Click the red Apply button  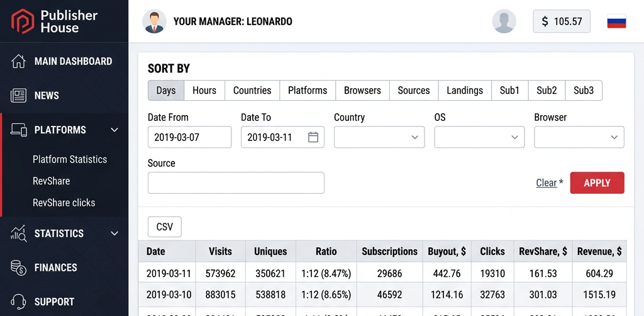point(597,183)
